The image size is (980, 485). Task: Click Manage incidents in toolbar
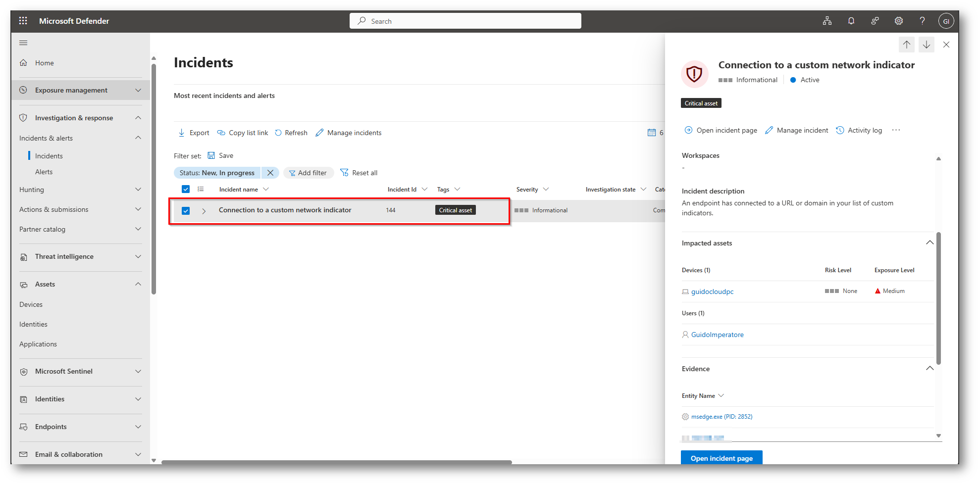(349, 133)
